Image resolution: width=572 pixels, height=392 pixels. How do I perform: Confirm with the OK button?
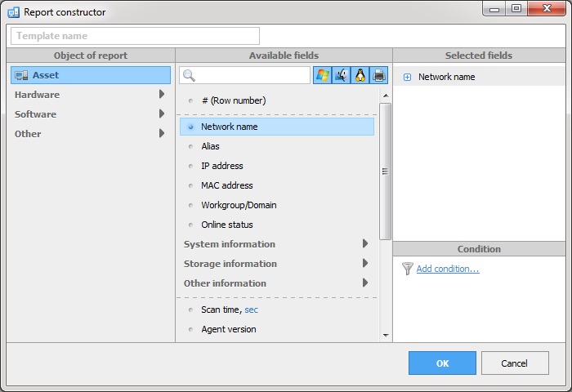(442, 363)
